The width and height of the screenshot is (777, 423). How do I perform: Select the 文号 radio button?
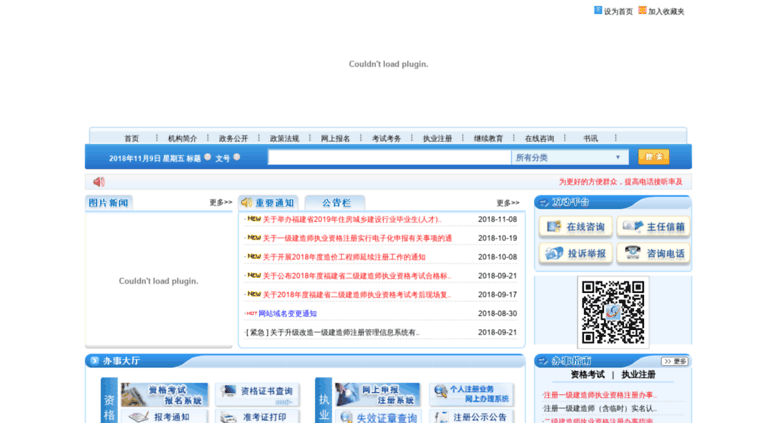point(237,157)
